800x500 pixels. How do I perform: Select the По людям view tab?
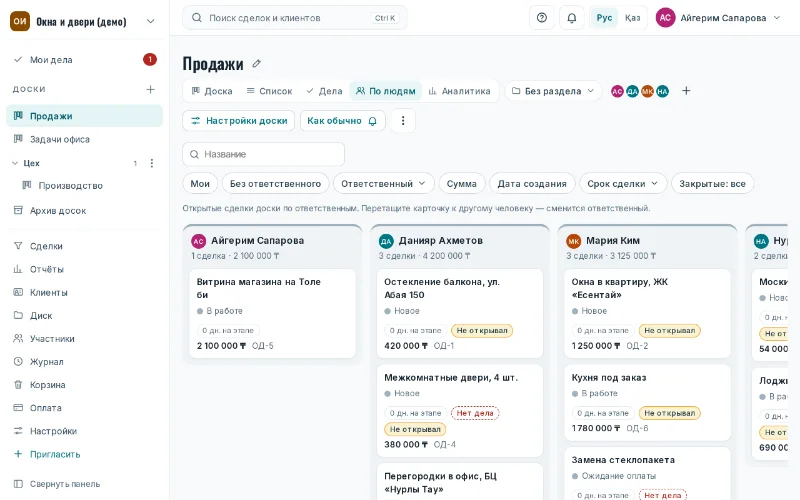click(386, 91)
